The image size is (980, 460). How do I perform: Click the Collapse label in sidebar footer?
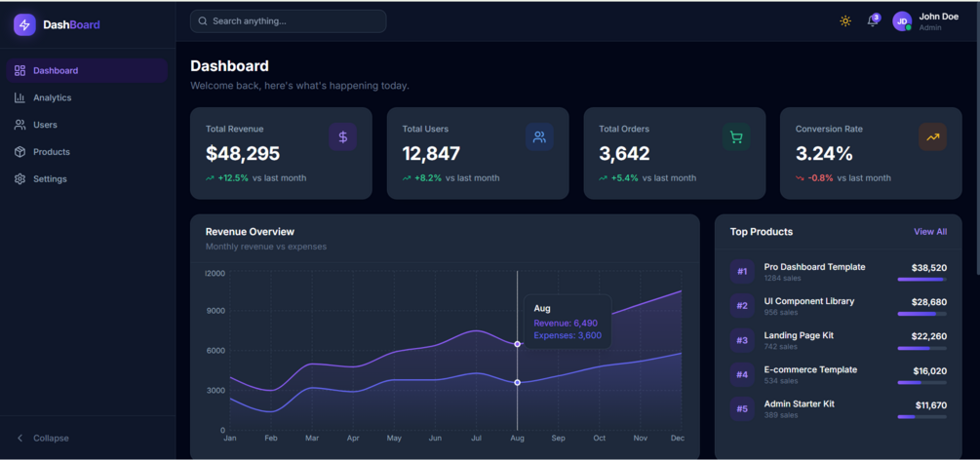click(x=52, y=439)
